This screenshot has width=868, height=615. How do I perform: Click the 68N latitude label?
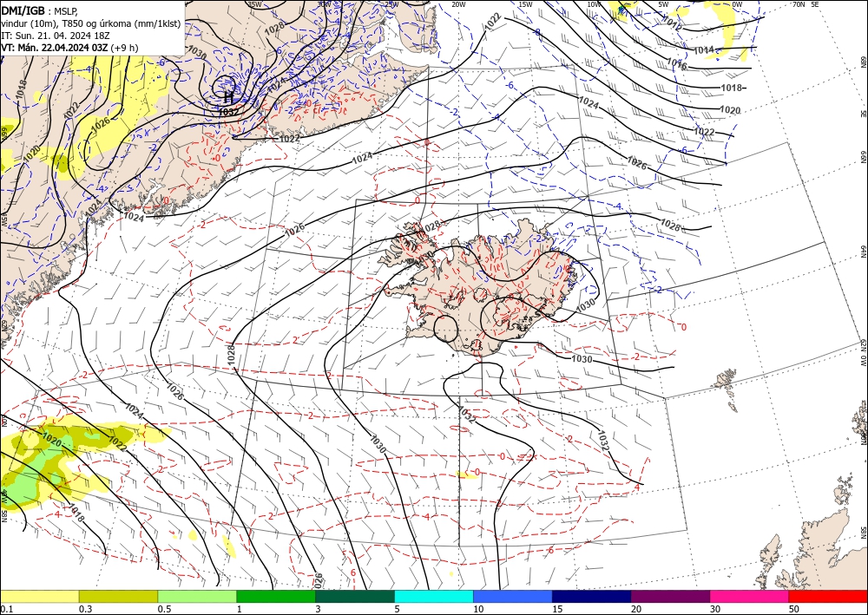tap(863, 61)
